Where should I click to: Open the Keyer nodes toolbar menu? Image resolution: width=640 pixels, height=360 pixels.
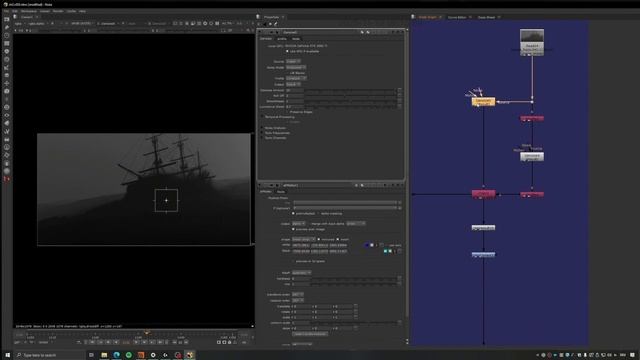click(7, 67)
